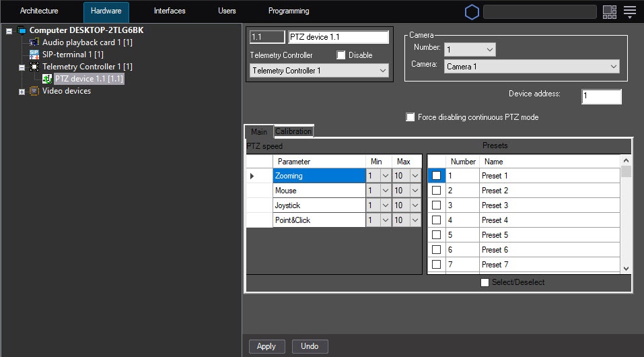Switch to the Calibration tab
This screenshot has width=644, height=357.
[293, 131]
